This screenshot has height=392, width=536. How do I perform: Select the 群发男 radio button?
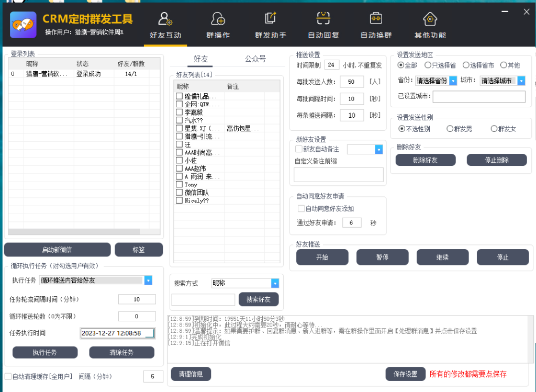pyautogui.click(x=450, y=129)
